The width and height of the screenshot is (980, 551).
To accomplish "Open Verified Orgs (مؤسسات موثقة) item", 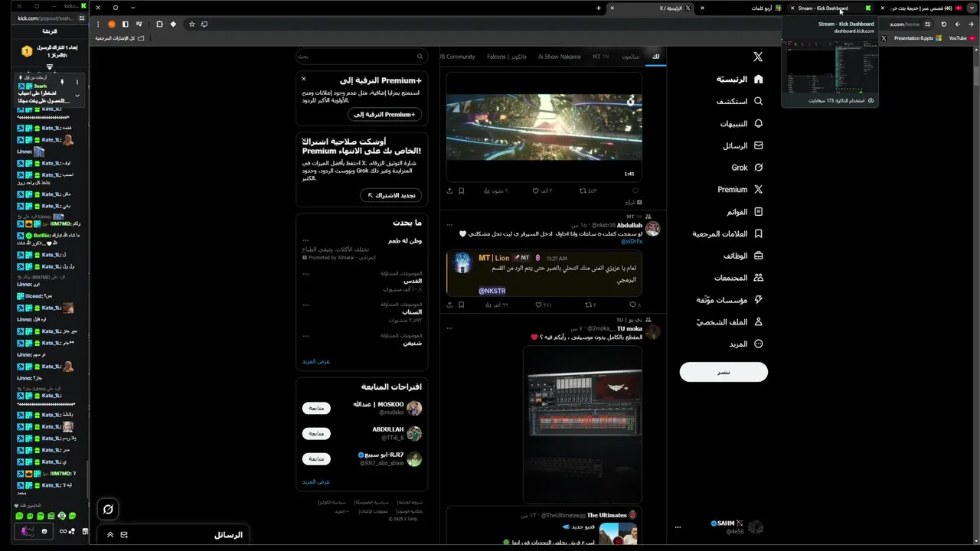I will click(x=730, y=300).
